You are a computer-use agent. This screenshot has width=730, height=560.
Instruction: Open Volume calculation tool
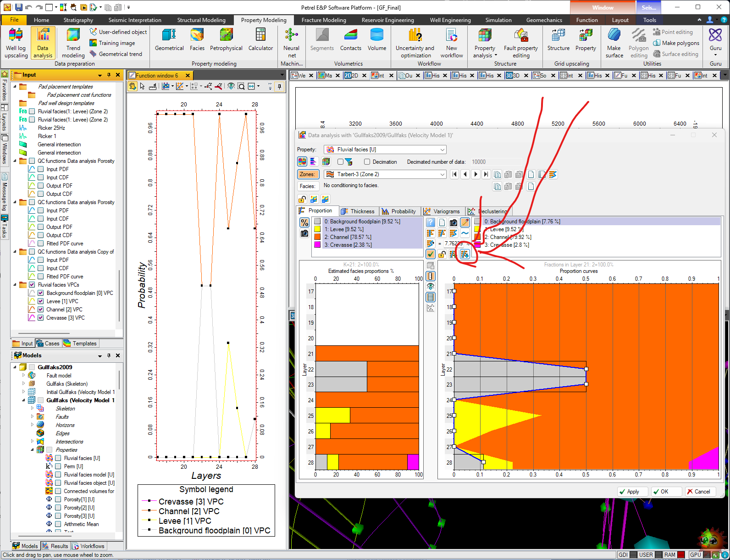(377, 39)
